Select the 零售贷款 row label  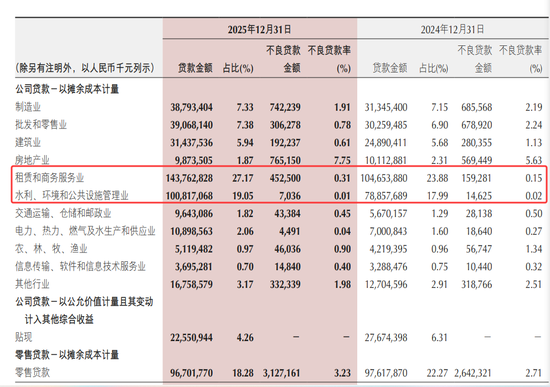click(x=32, y=373)
